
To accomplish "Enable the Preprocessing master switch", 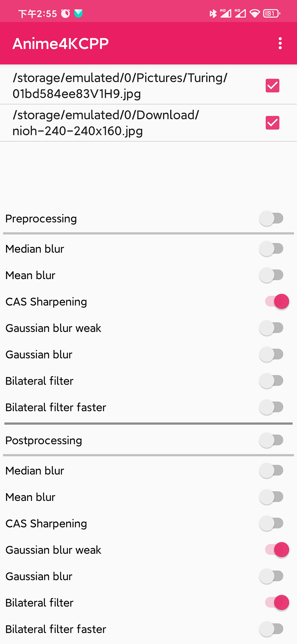I will coord(272,219).
